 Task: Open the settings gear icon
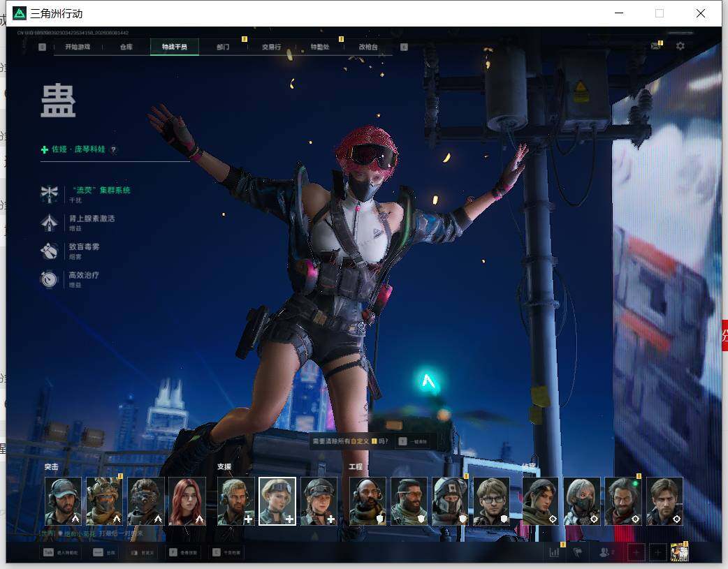680,46
